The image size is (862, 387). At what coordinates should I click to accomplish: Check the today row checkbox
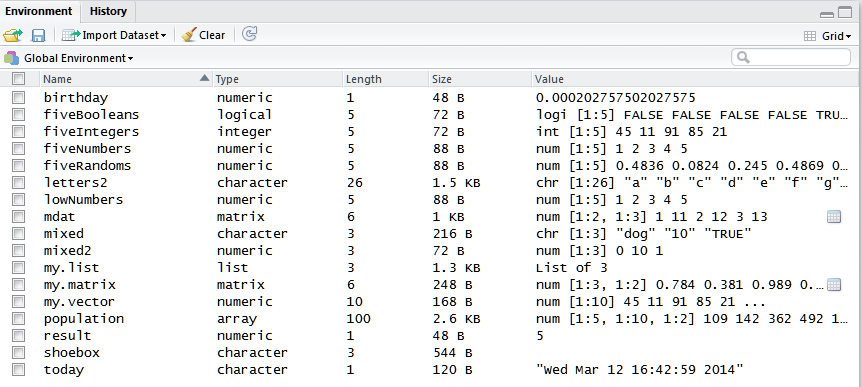pos(18,369)
